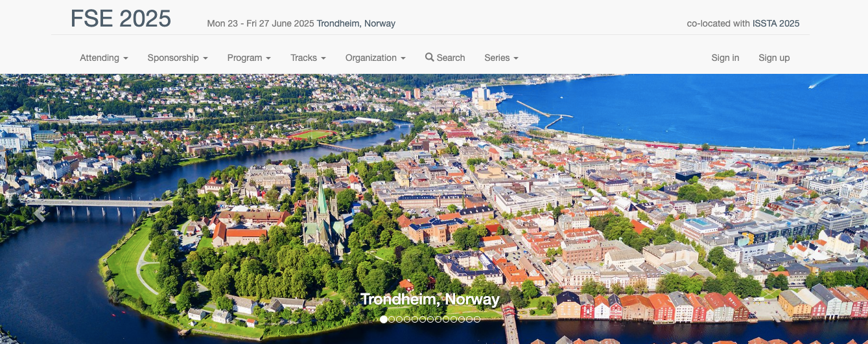This screenshot has height=344, width=868.
Task: Open the Program dropdown menu
Action: [249, 58]
